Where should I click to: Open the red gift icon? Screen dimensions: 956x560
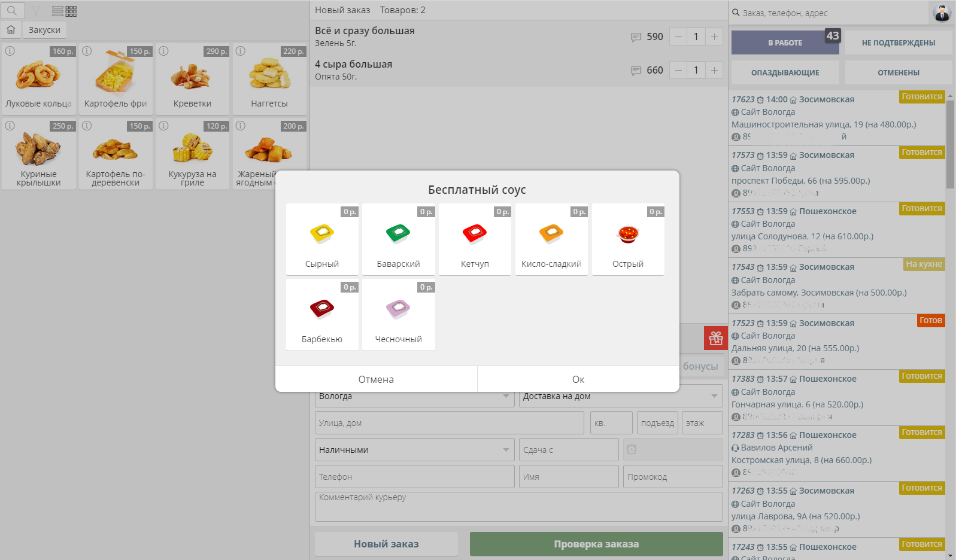[x=715, y=339]
